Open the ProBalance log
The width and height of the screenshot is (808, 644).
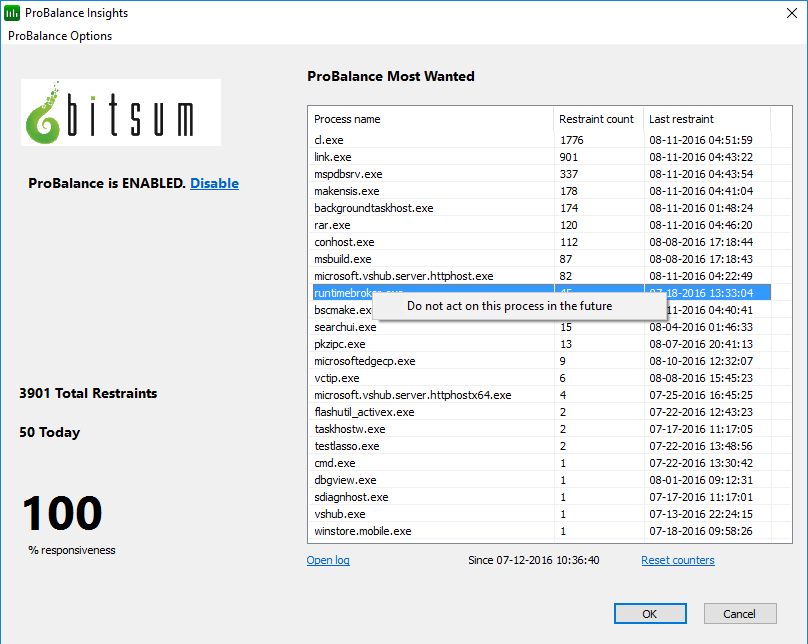328,560
